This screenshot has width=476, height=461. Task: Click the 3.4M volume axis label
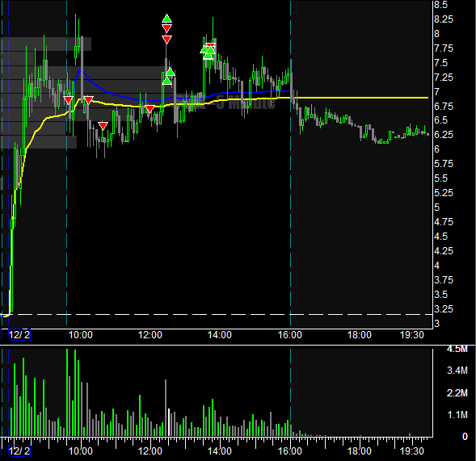click(x=457, y=371)
